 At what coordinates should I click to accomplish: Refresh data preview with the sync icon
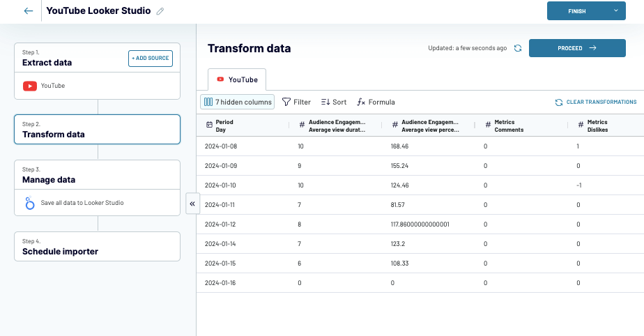(518, 48)
